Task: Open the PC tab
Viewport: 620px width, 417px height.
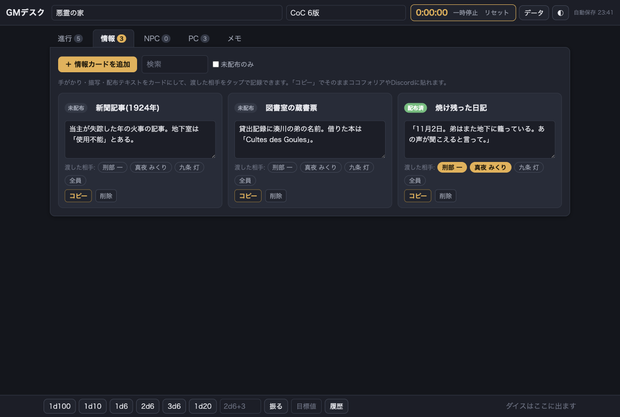Action: [198, 38]
